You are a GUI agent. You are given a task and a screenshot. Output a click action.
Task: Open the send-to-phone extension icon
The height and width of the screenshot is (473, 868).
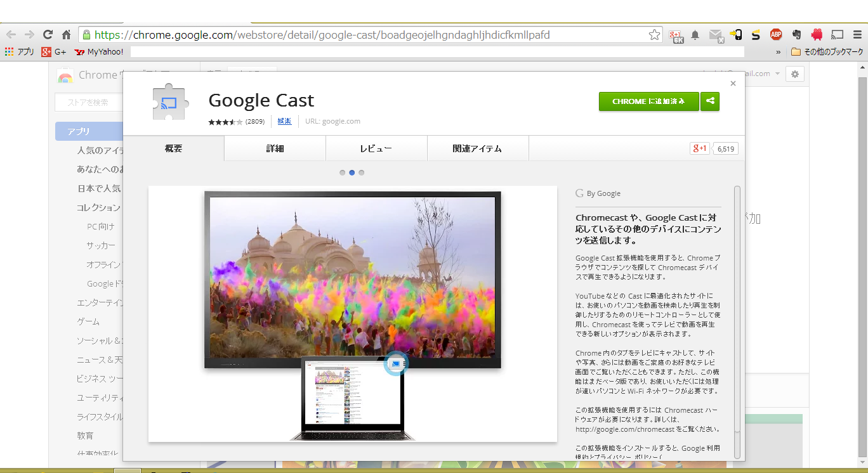pos(736,35)
